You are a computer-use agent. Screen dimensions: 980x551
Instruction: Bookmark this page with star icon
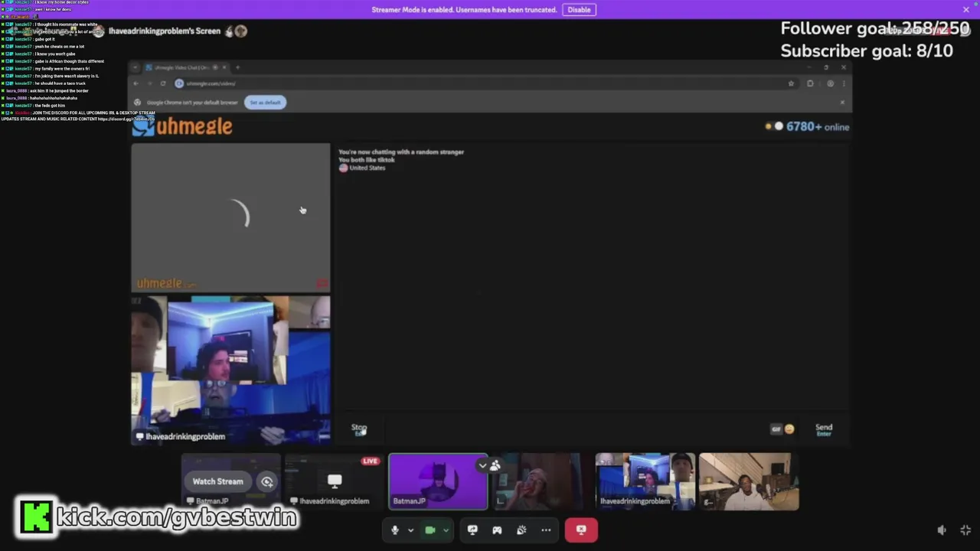click(791, 83)
